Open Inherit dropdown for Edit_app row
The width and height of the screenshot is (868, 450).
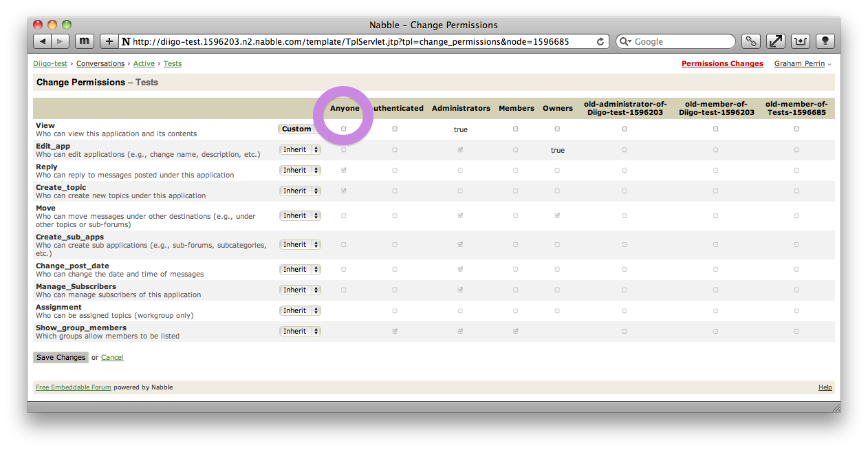point(301,149)
